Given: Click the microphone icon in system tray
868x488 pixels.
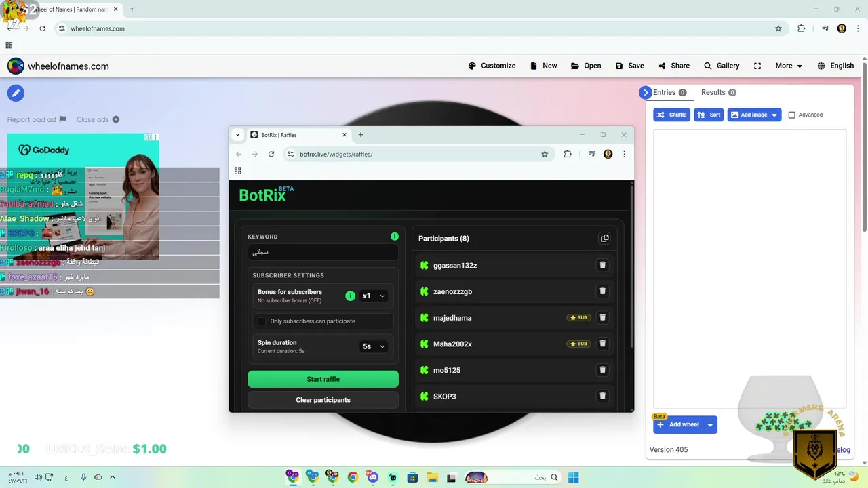Looking at the screenshot, I should click(83, 477).
